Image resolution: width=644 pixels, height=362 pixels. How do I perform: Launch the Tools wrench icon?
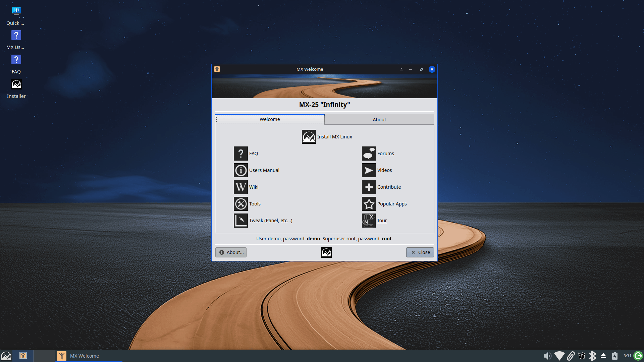coord(240,204)
